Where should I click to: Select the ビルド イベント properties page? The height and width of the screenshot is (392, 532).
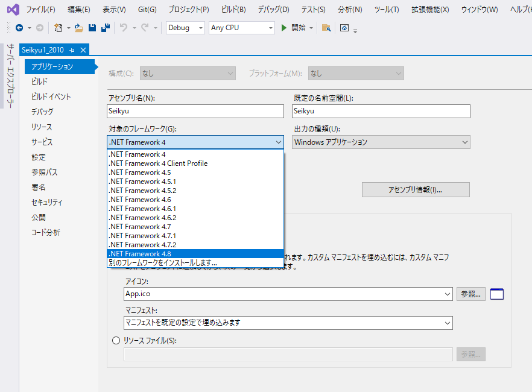(51, 96)
